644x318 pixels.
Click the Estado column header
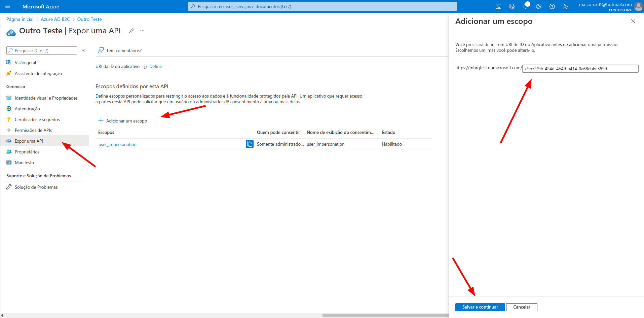[388, 133]
